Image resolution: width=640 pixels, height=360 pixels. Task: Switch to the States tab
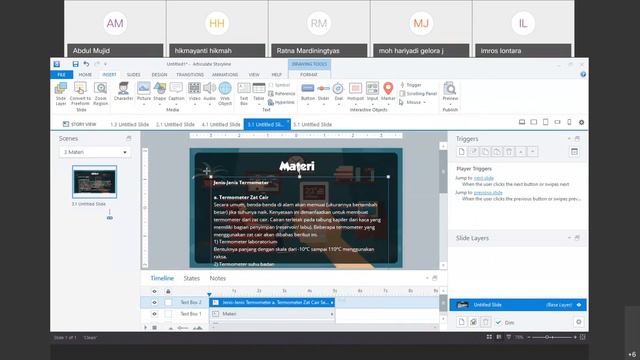tap(191, 278)
